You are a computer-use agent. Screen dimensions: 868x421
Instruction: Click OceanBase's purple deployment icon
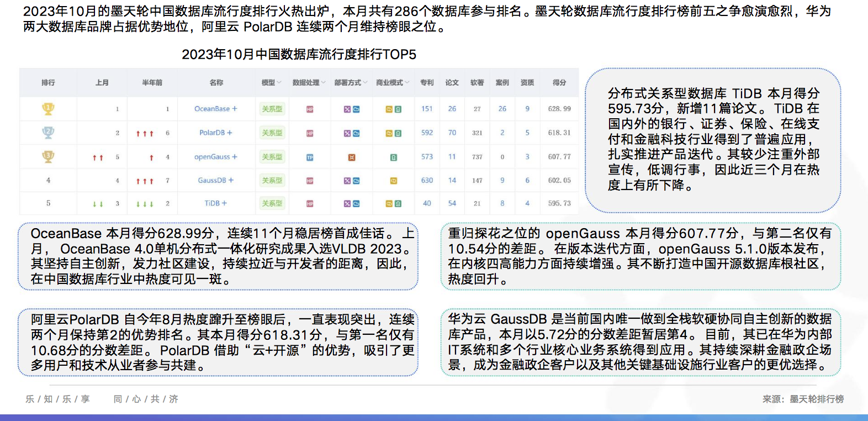[x=347, y=109]
